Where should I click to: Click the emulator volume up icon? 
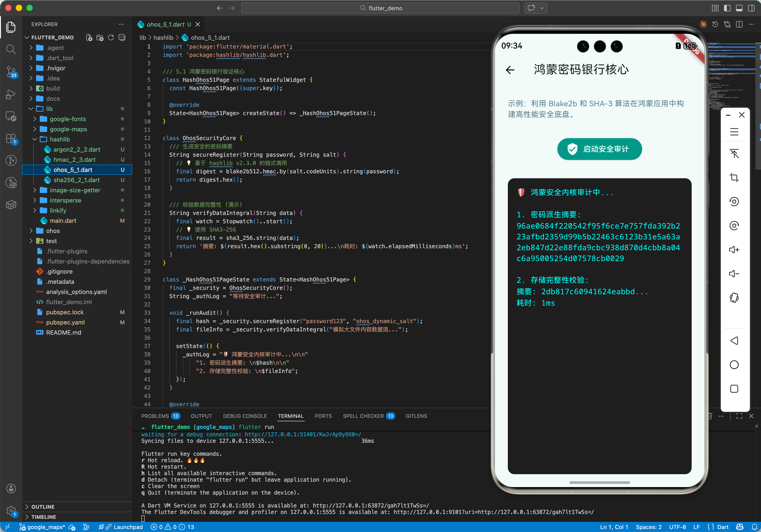pyautogui.click(x=734, y=250)
